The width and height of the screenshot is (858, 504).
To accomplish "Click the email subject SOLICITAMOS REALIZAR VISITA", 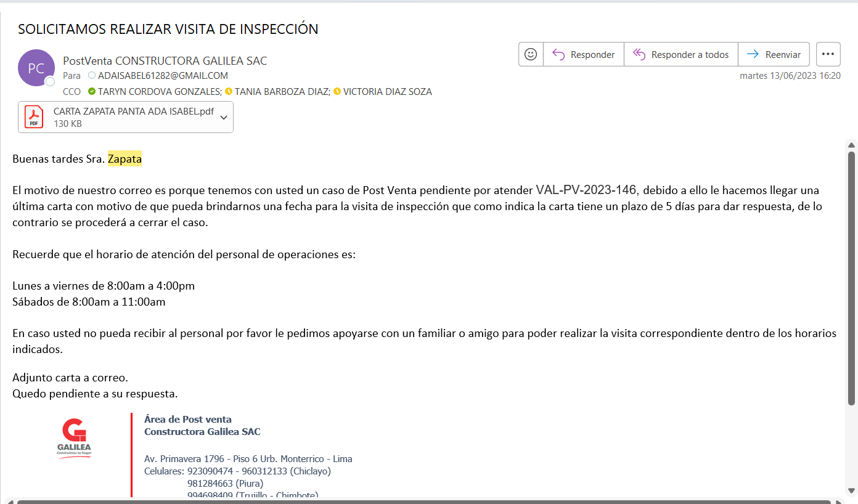I will coord(168,29).
